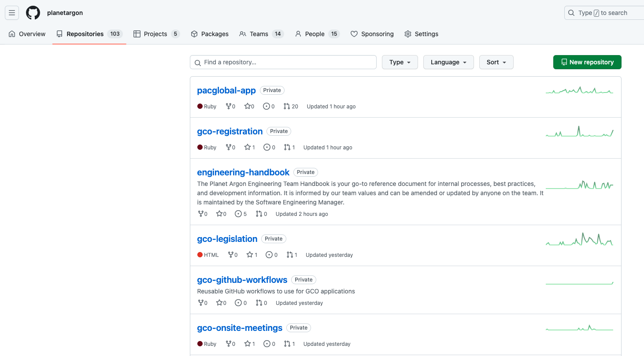The height and width of the screenshot is (356, 644).
Task: Click the Private badge next to gco-github-workflows
Action: (303, 280)
